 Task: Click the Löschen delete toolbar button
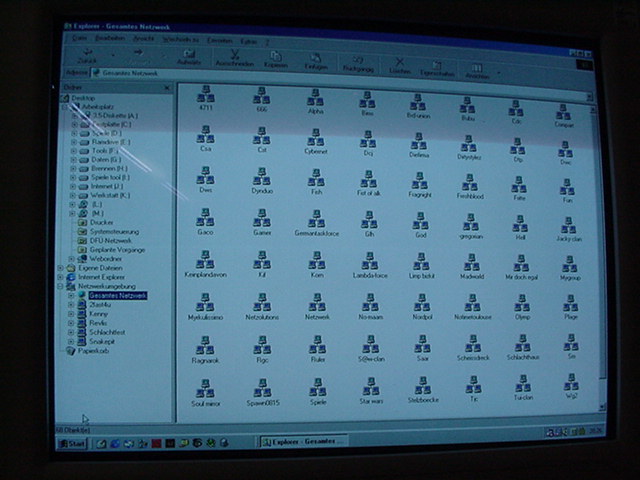pos(400,65)
